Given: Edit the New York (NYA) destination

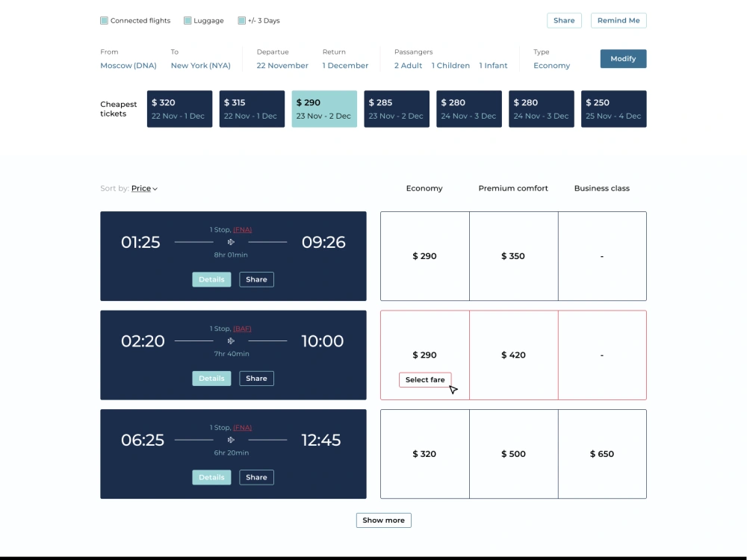Looking at the screenshot, I should click(200, 66).
